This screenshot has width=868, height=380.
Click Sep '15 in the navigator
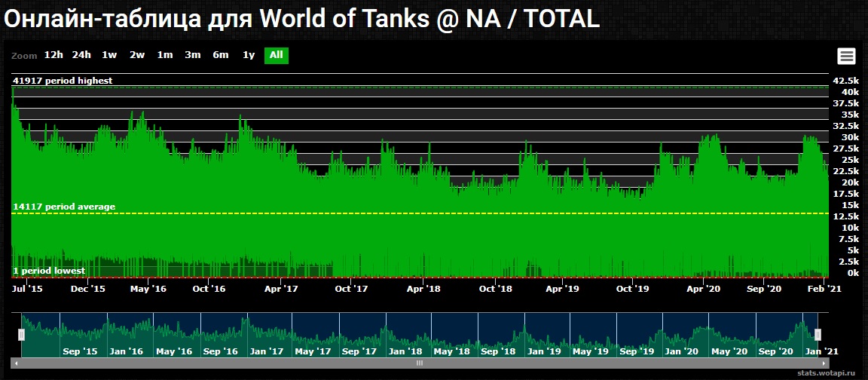(81, 352)
